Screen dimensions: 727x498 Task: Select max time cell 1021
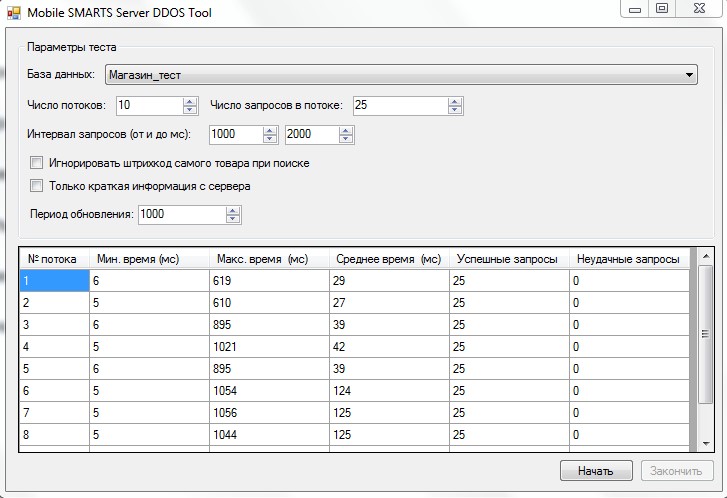pos(269,346)
